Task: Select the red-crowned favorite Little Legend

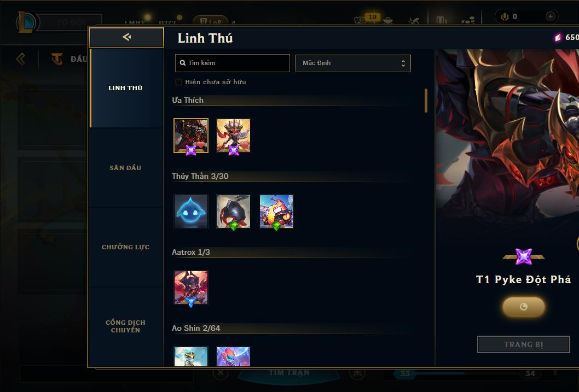Action: point(233,136)
